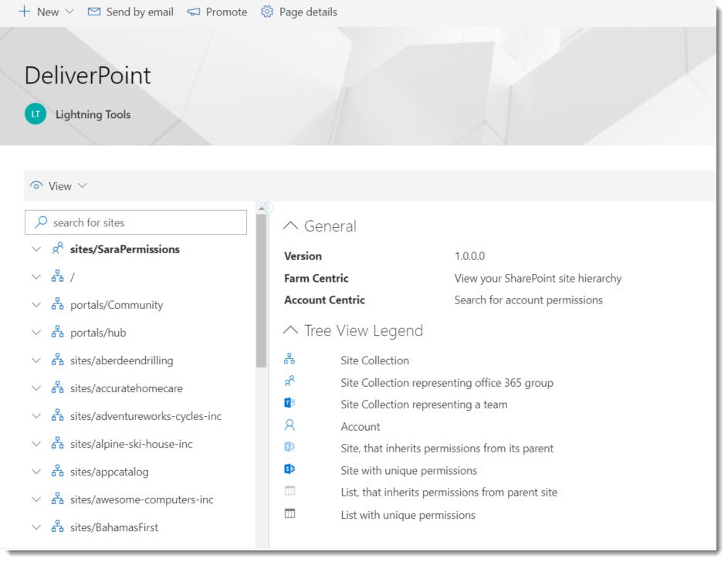Click the Site Collection legend icon
This screenshot has width=728, height=562.
[x=290, y=359]
